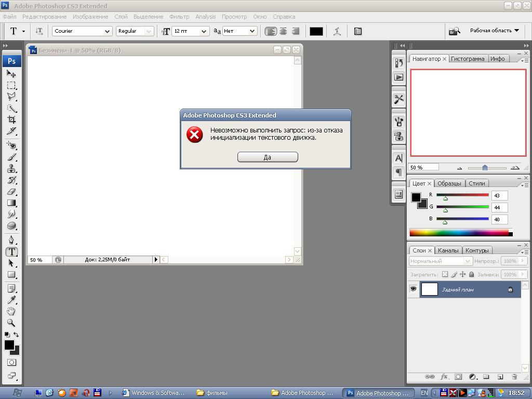Click the Да button in error dialog
Screen dimensions: 532x399
(x=267, y=157)
